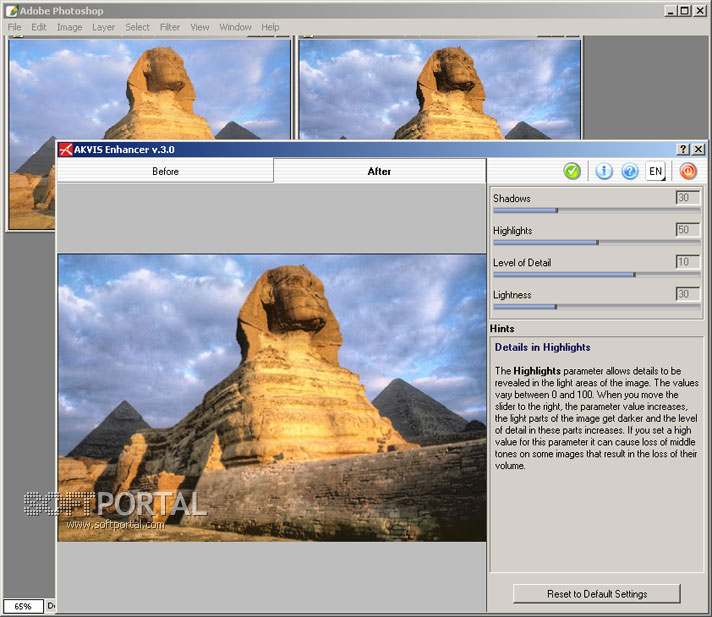Open the Help menu in Photoshop
Viewport: 712px width, 617px height.
point(270,27)
